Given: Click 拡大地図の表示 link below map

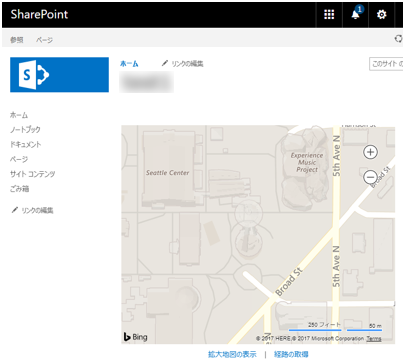Looking at the screenshot, I should point(232,354).
